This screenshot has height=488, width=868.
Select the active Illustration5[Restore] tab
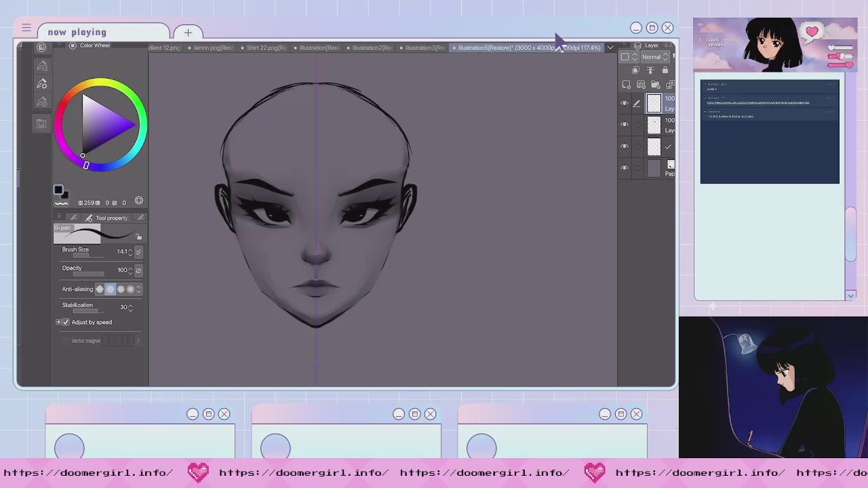click(527, 47)
